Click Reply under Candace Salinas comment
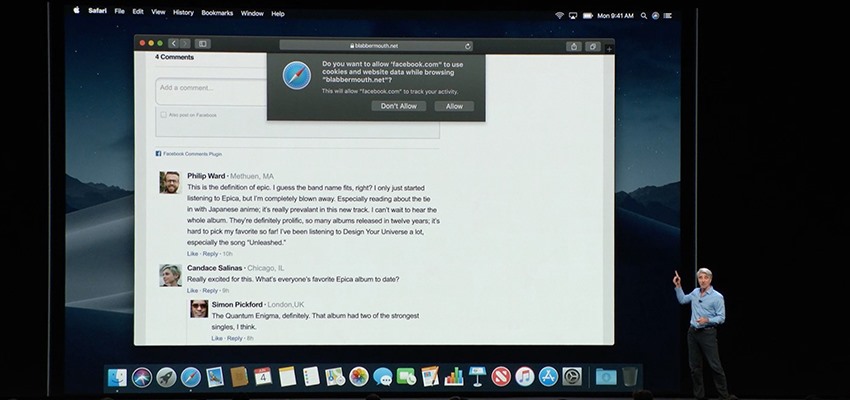The image size is (850, 400). (x=210, y=290)
